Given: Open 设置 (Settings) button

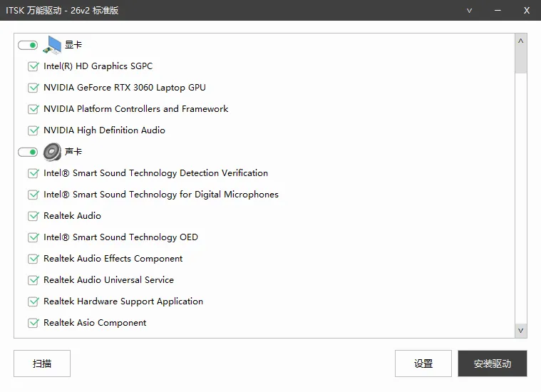Looking at the screenshot, I should 423,363.
